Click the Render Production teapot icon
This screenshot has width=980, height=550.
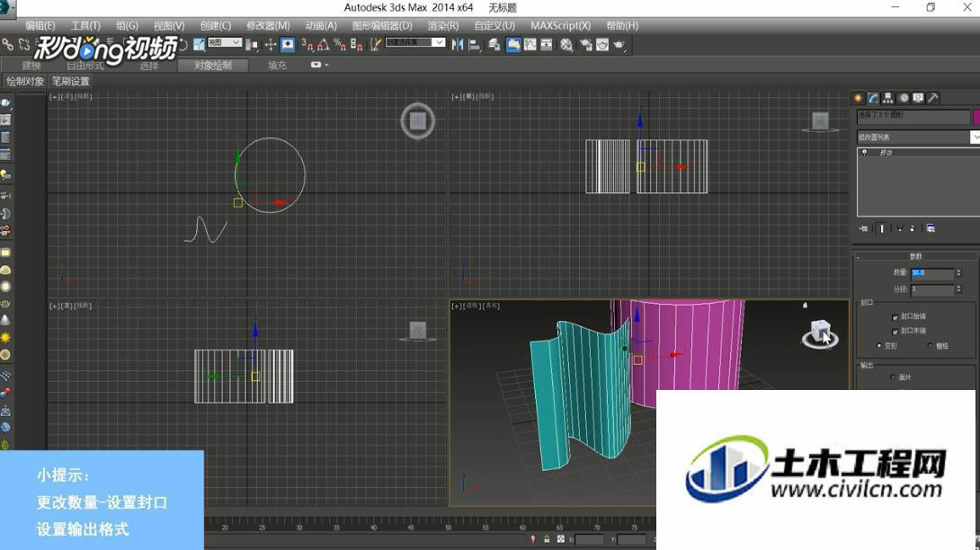619,44
